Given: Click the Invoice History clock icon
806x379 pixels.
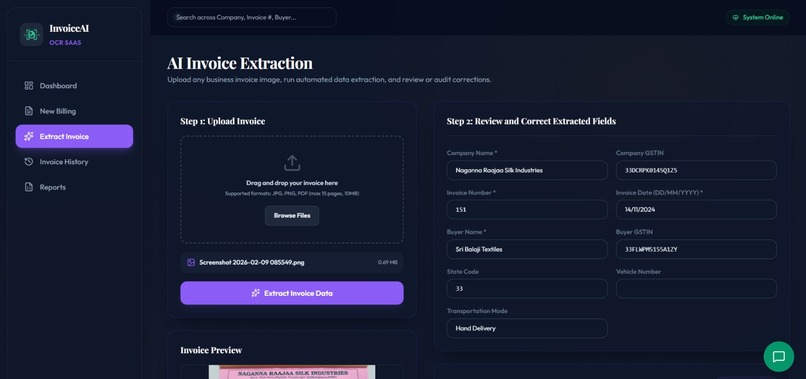Looking at the screenshot, I should click(x=29, y=162).
